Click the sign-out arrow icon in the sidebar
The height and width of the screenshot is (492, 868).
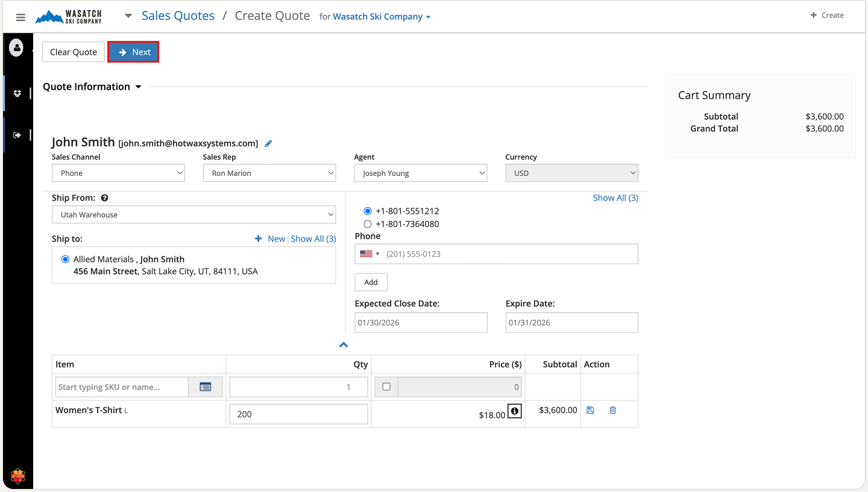coord(17,135)
